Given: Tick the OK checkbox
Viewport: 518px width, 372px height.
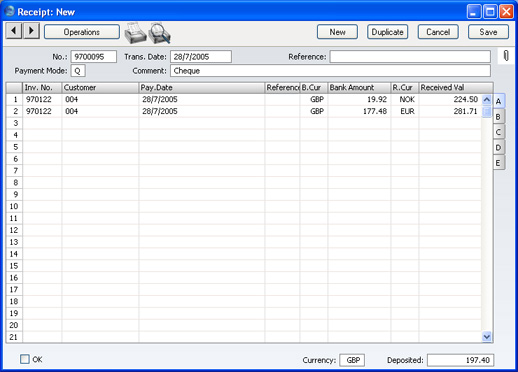Looking at the screenshot, I should click(25, 359).
